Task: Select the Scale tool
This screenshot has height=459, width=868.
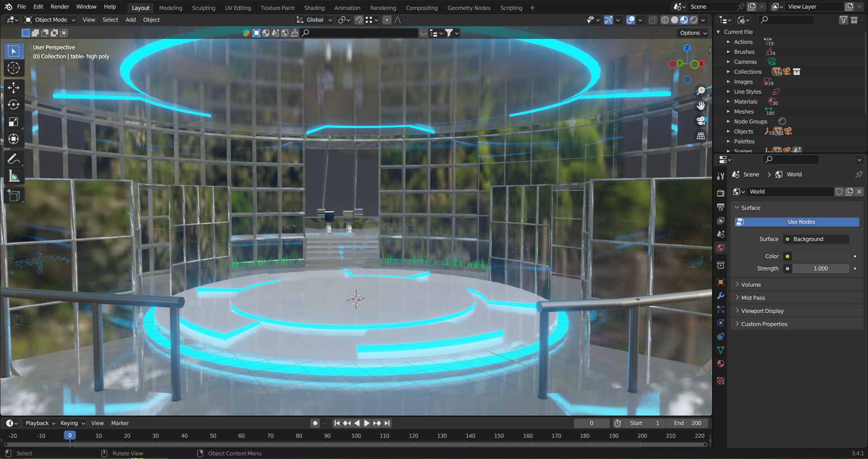Action: tap(14, 122)
